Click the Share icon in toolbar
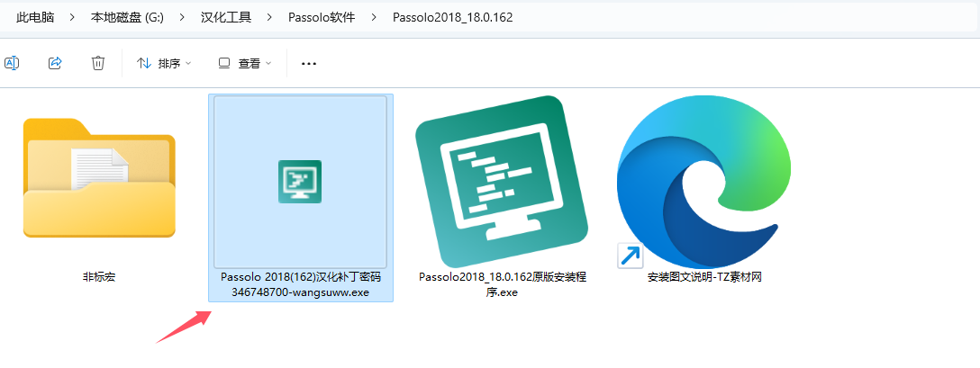The width and height of the screenshot is (980, 368). (x=55, y=63)
